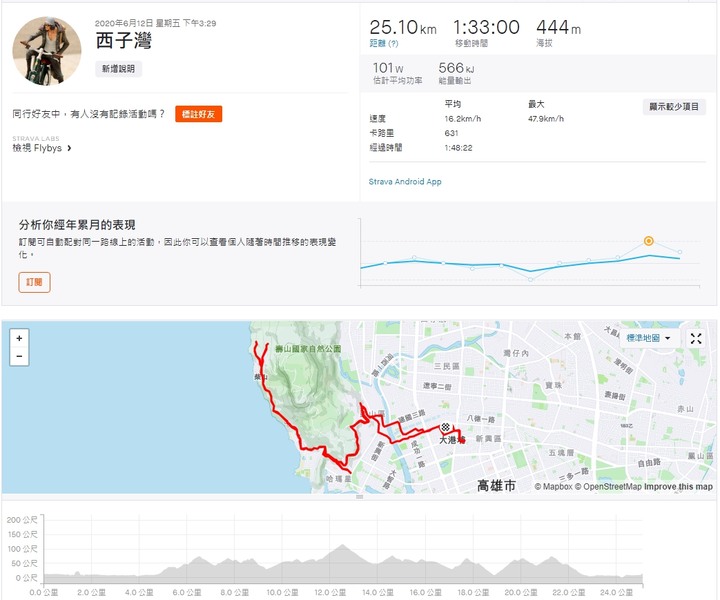Click the distance help question mark
This screenshot has height=600, width=720.
click(394, 44)
